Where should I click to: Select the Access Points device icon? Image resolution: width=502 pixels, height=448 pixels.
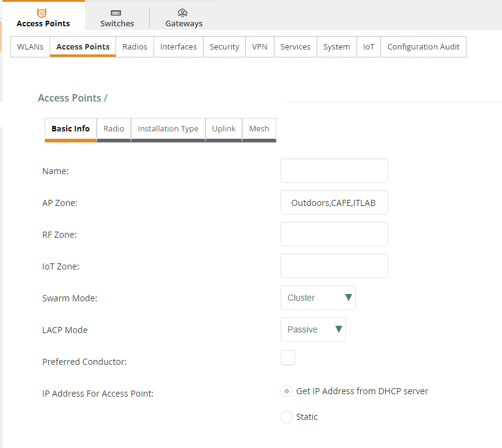point(42,13)
